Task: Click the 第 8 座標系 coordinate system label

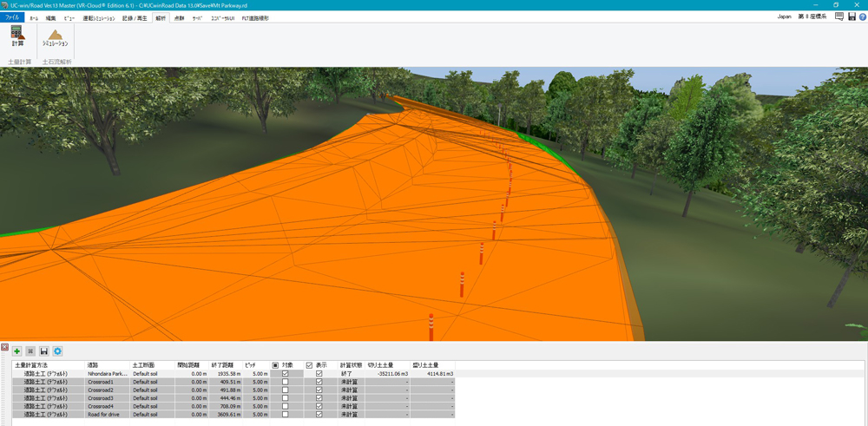Action: [812, 17]
